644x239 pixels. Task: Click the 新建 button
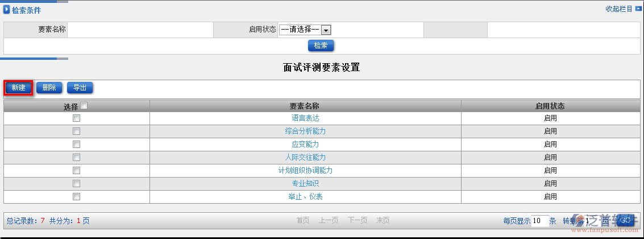[18, 88]
